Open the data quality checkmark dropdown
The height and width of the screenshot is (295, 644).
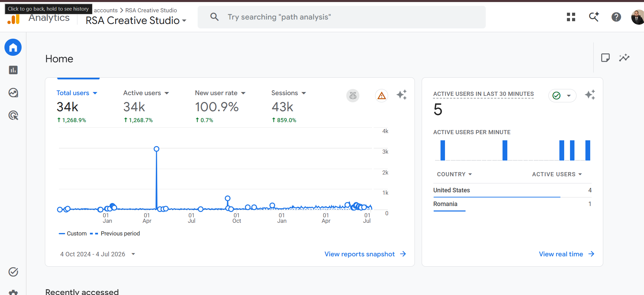point(562,95)
